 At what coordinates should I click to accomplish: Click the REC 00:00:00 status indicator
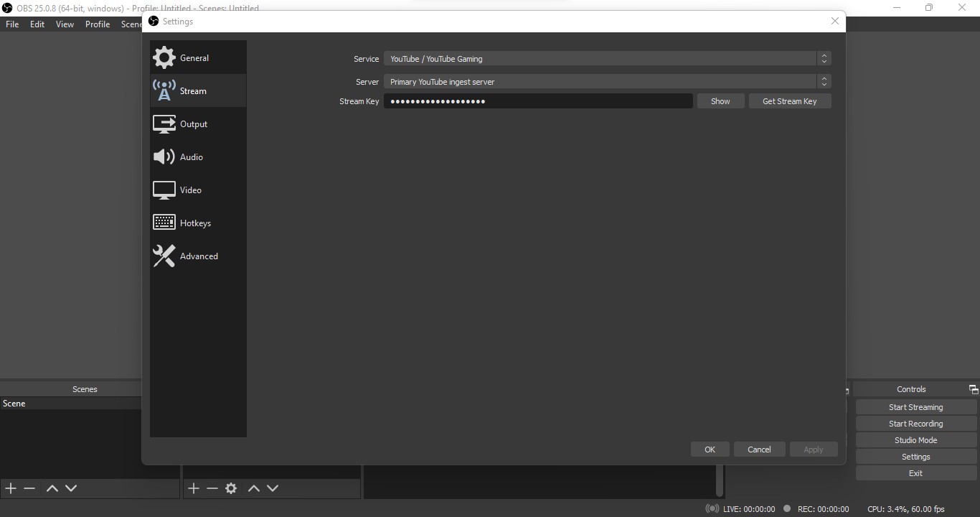816,509
